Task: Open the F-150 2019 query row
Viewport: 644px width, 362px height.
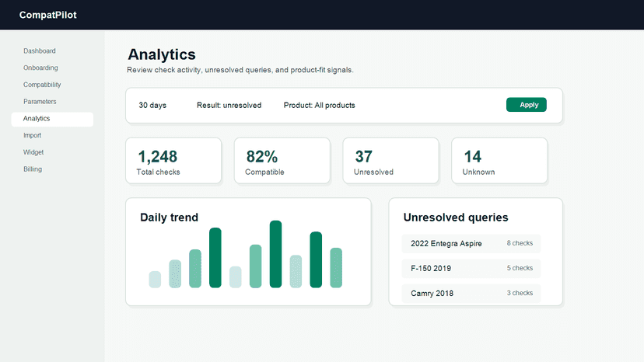Action: [x=471, y=269]
